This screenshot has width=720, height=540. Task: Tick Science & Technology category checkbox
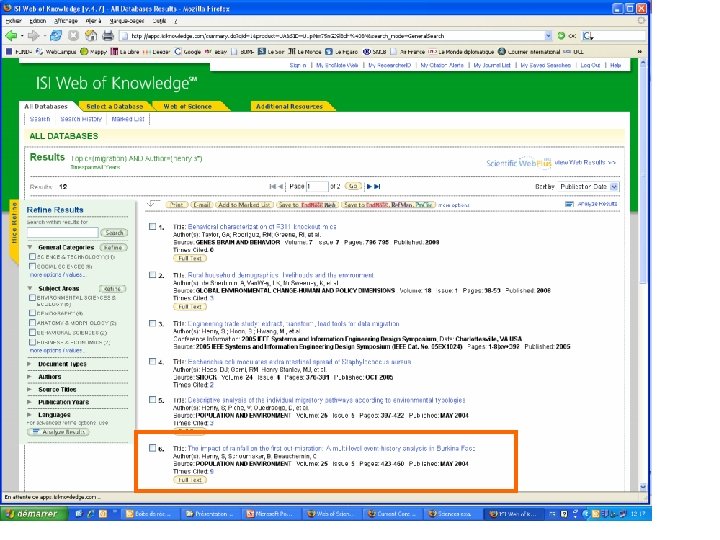click(x=33, y=257)
